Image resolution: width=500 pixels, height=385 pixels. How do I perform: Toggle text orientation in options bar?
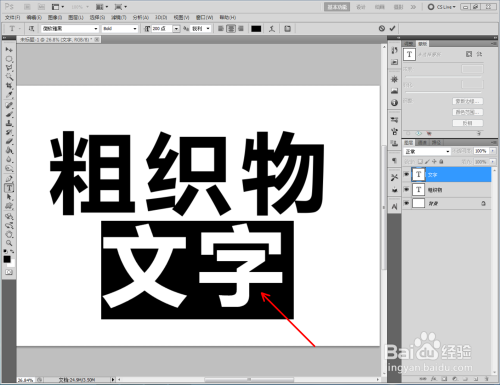tap(31, 29)
